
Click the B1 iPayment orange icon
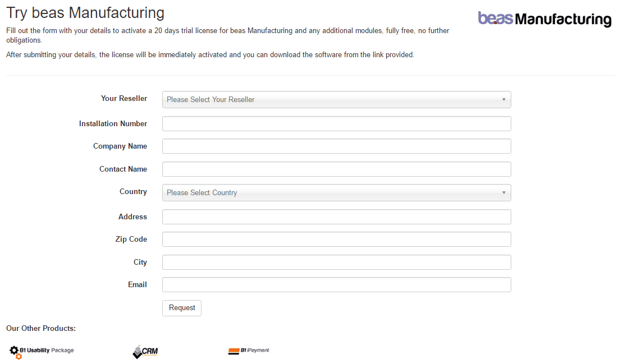235,350
